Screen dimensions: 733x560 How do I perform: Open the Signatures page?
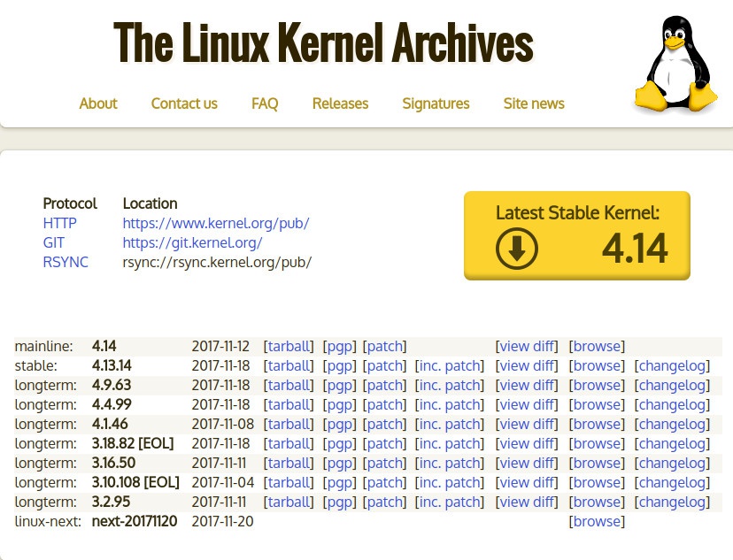[436, 104]
